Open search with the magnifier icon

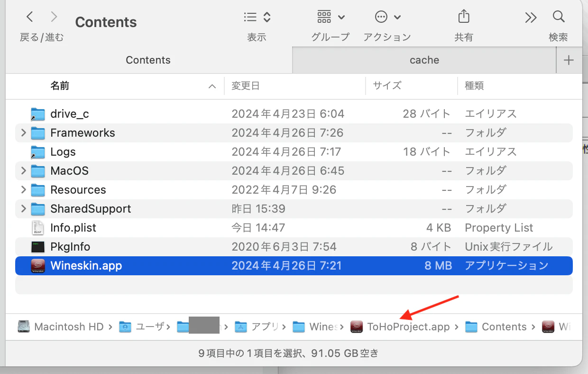[x=559, y=17]
